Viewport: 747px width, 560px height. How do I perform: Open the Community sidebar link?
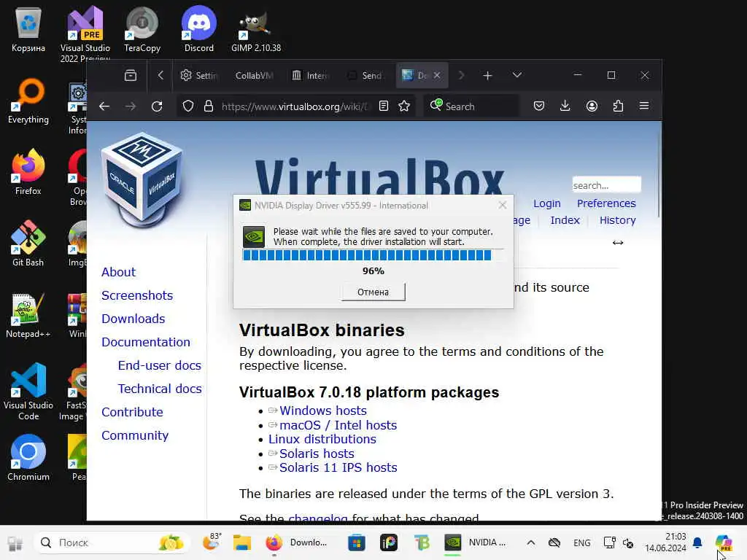135,435
